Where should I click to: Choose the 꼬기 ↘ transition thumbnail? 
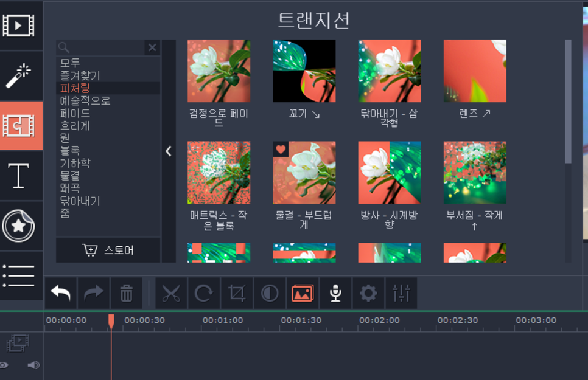point(304,71)
